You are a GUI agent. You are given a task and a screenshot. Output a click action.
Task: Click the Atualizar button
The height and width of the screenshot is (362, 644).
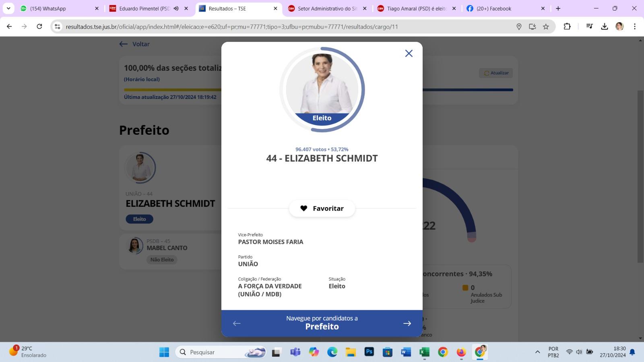pos(495,73)
